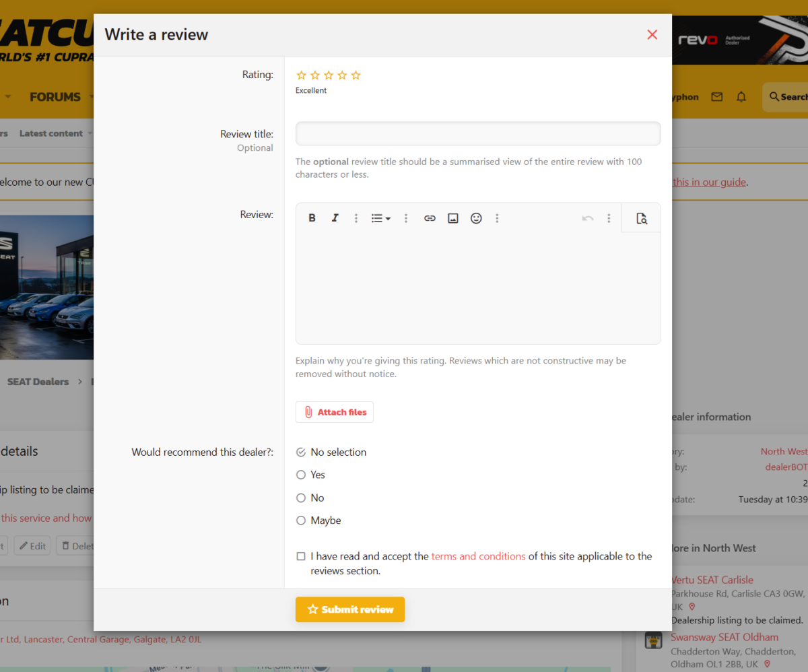Click the undo arrow in editor
The width and height of the screenshot is (808, 672).
pos(588,218)
